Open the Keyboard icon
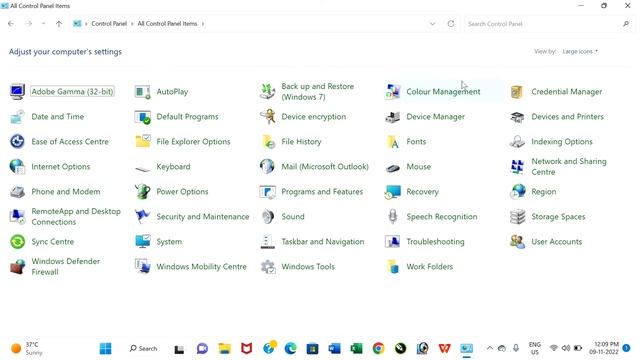640x360 pixels. (x=142, y=168)
